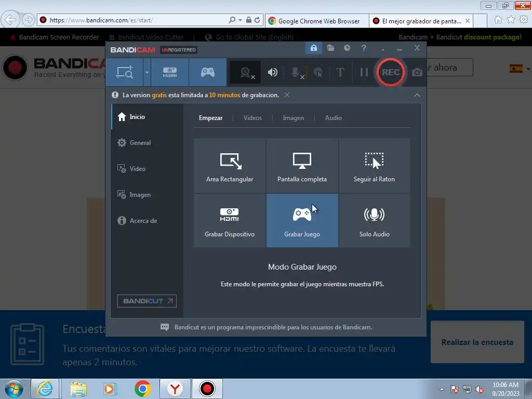
Task: Collapse Bandicam panel with the up chevron
Action: [x=417, y=96]
